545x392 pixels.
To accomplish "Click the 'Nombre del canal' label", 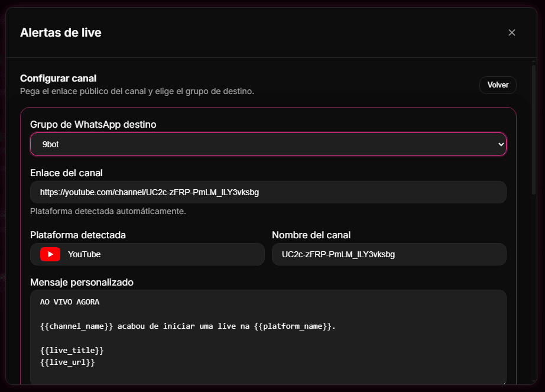I will tap(311, 235).
